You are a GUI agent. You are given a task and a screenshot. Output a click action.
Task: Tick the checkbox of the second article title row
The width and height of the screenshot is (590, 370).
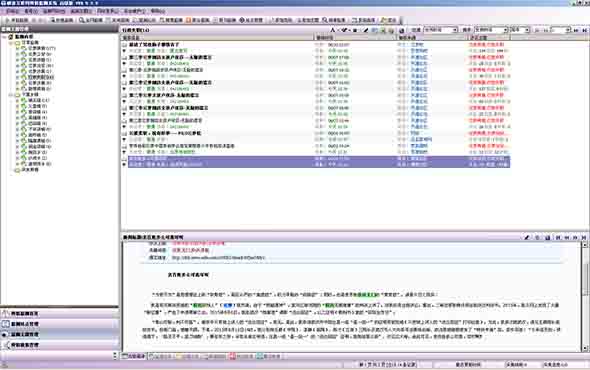tap(124, 58)
